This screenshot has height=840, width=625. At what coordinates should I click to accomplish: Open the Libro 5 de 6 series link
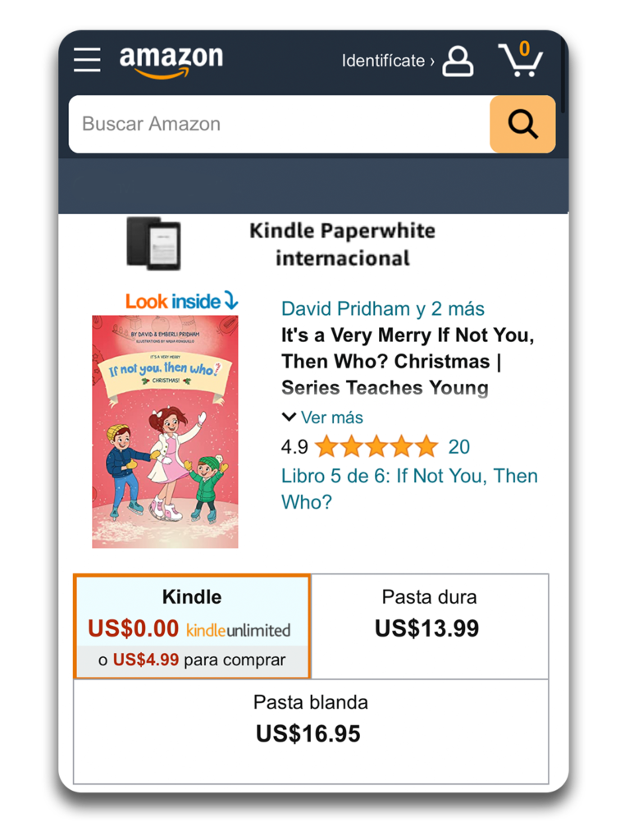[x=410, y=489]
